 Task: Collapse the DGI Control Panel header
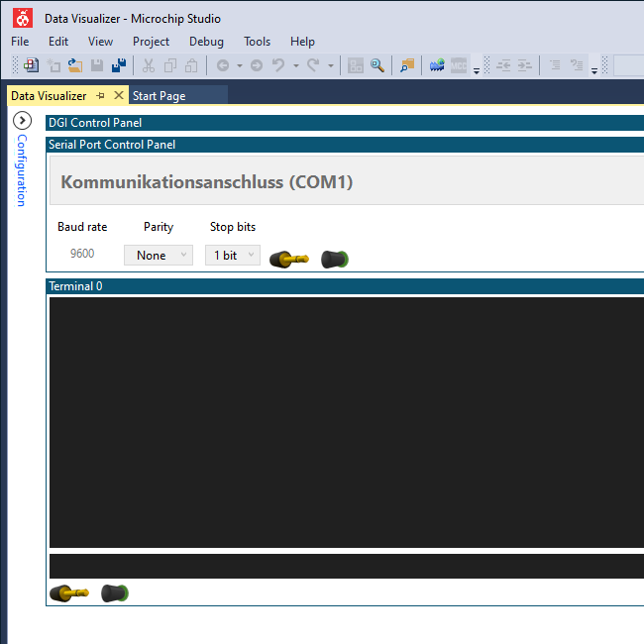coord(345,123)
